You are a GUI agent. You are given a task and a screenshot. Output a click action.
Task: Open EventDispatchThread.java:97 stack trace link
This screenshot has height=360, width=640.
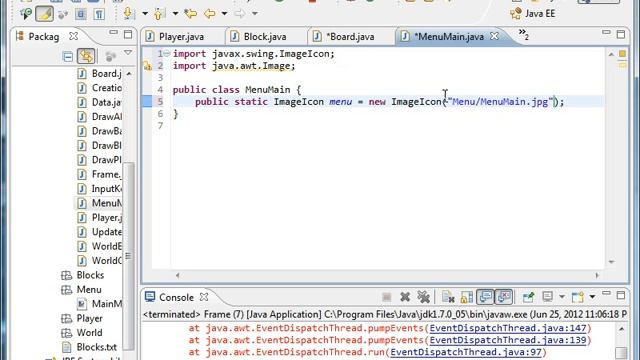point(466,352)
